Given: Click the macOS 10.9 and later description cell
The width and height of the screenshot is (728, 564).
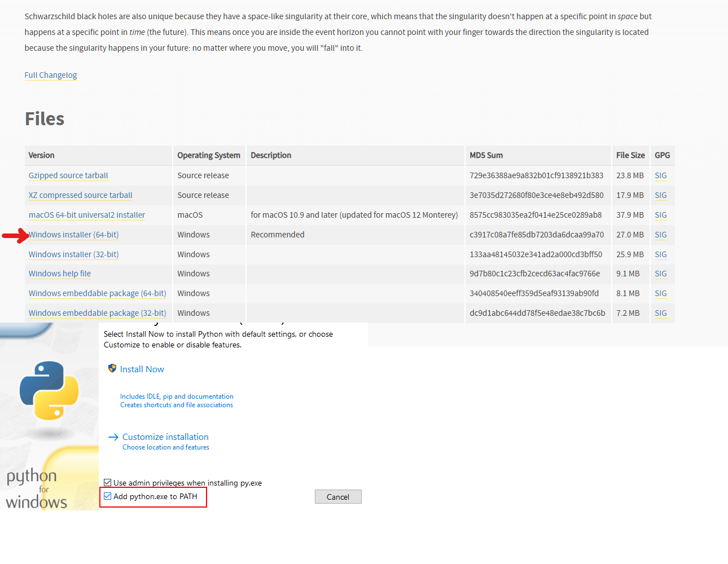Looking at the screenshot, I should 354,215.
